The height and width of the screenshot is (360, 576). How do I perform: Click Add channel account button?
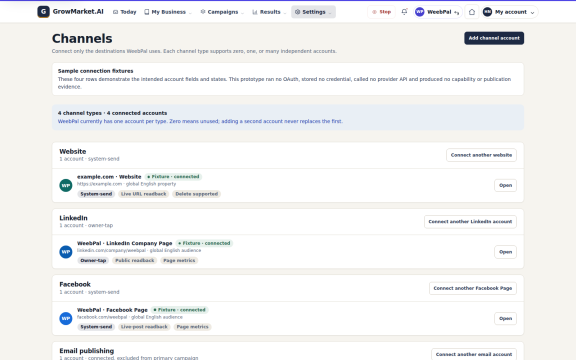(x=494, y=38)
